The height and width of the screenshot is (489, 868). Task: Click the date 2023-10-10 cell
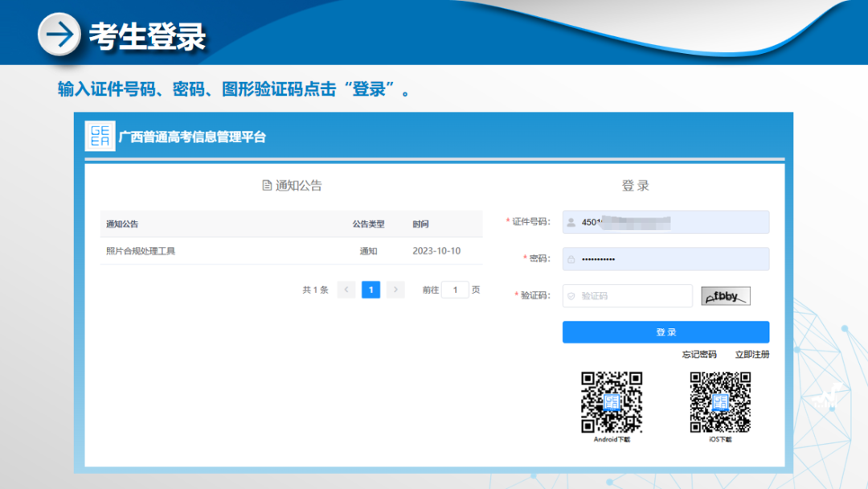tap(436, 251)
